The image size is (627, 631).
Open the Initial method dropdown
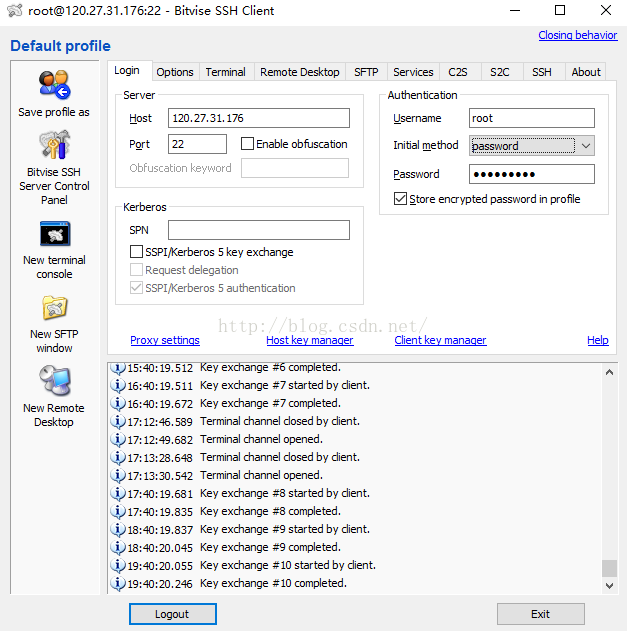(532, 146)
